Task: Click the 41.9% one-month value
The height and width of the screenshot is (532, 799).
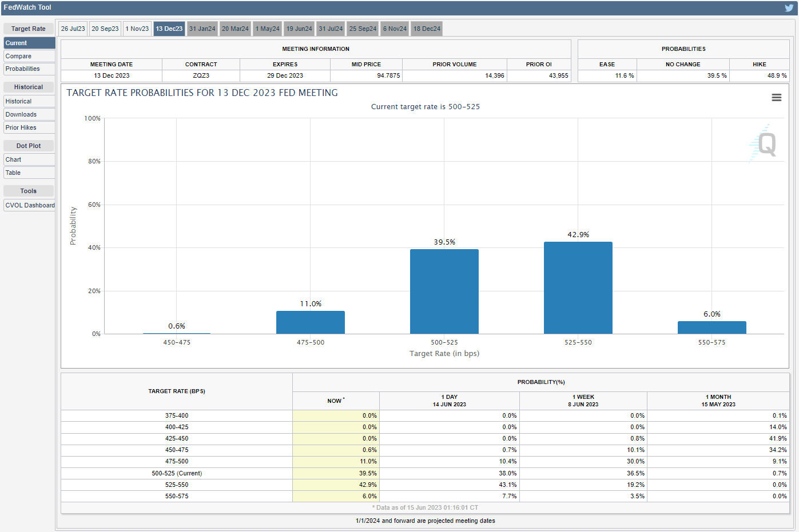Action: [778, 438]
